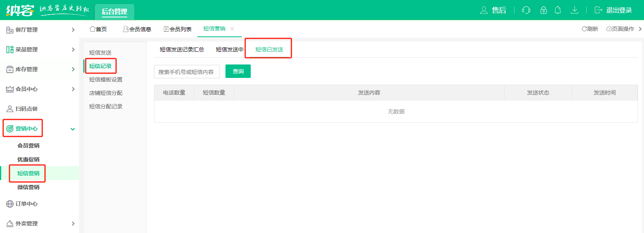
Task: Switch to 会员列表 tab
Action: (178, 29)
